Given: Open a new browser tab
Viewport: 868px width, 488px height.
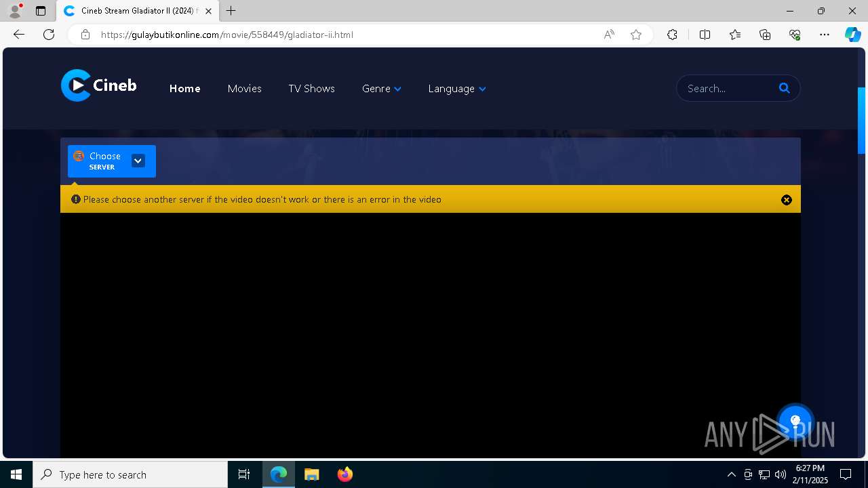Looking at the screenshot, I should (x=231, y=11).
